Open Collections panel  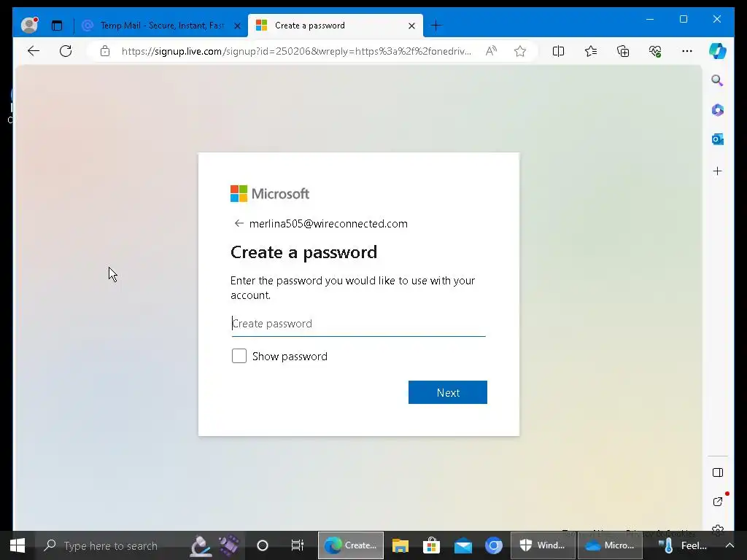point(623,51)
